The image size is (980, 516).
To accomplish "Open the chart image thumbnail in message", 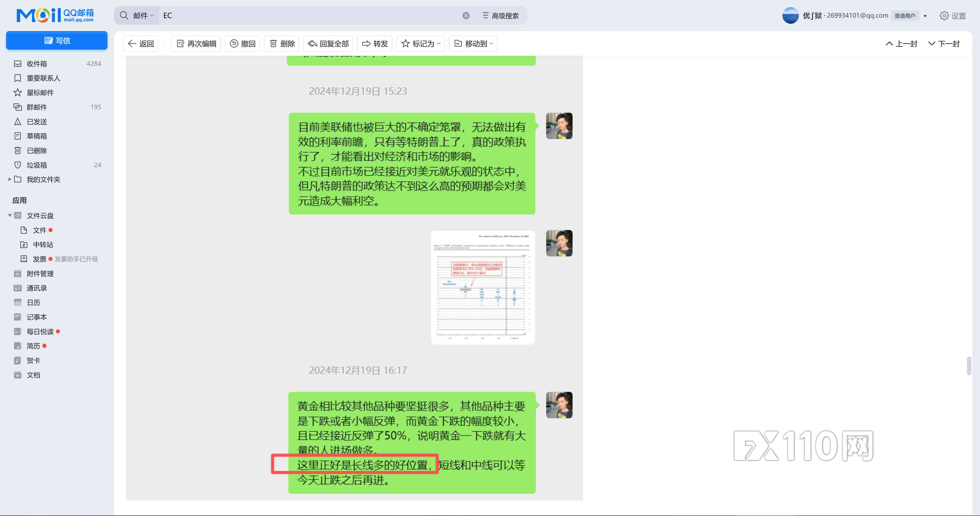I will (x=483, y=287).
